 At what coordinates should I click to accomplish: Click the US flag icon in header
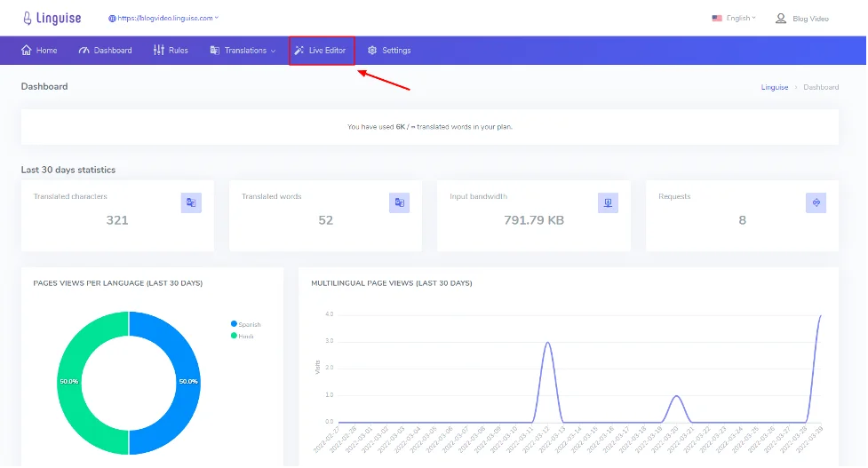717,18
